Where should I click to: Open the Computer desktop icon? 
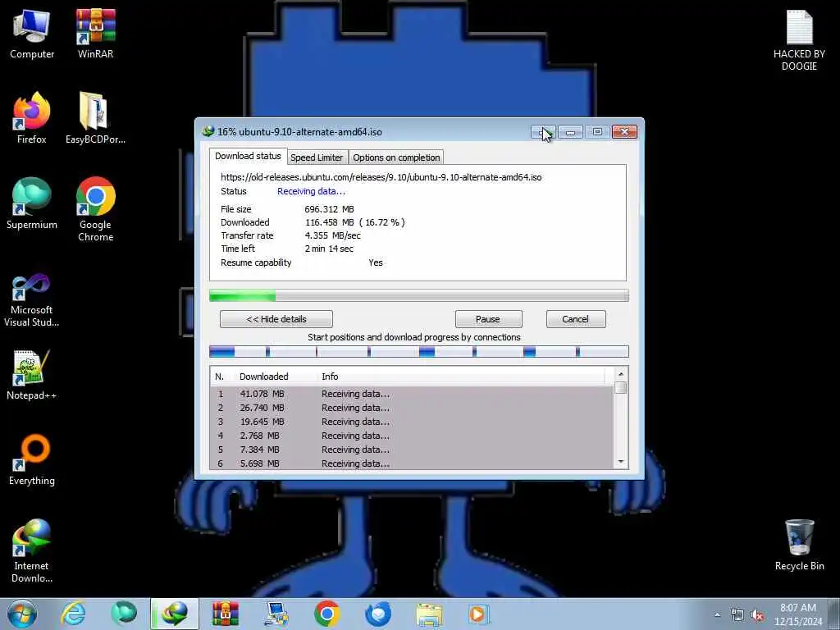point(32,34)
